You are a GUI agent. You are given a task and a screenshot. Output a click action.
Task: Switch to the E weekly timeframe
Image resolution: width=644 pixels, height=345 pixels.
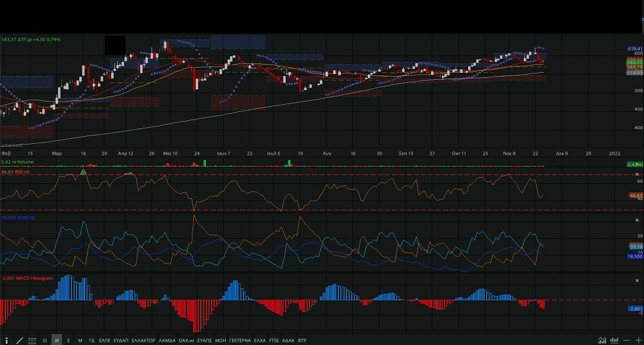tap(68, 340)
